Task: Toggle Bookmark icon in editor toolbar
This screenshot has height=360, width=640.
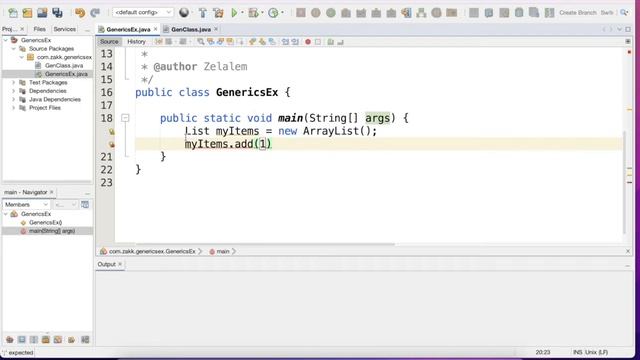Action: (272, 42)
